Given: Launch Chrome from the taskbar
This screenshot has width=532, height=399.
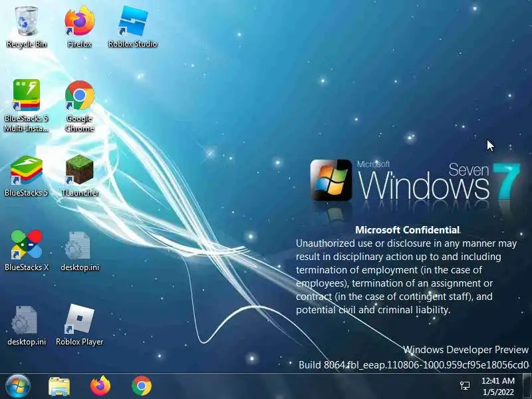Looking at the screenshot, I should (x=142, y=386).
